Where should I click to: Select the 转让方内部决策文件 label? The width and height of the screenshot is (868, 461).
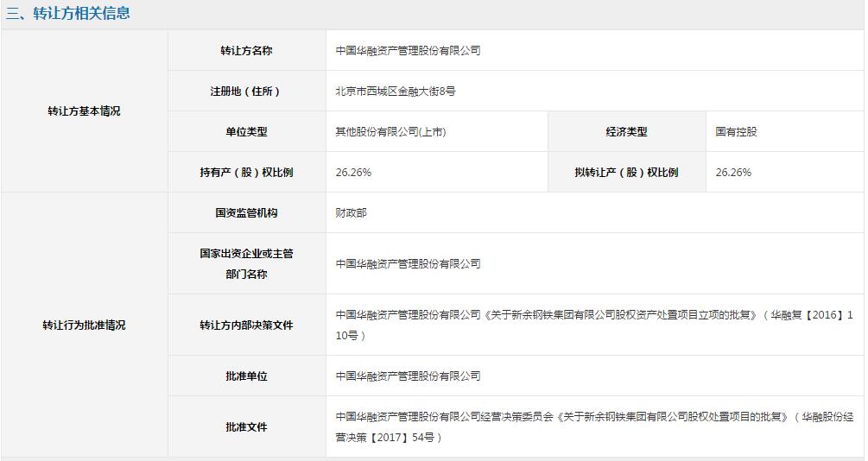tap(246, 325)
